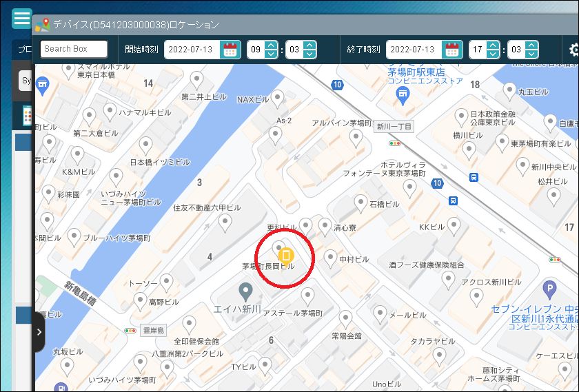Screen dimensions: 579x392
Task: Select the 第二井上ビル map pin
Action: tap(197, 80)
